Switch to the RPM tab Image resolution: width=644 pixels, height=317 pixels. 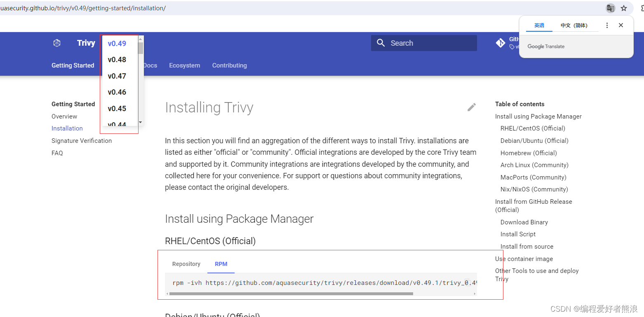coord(221,264)
